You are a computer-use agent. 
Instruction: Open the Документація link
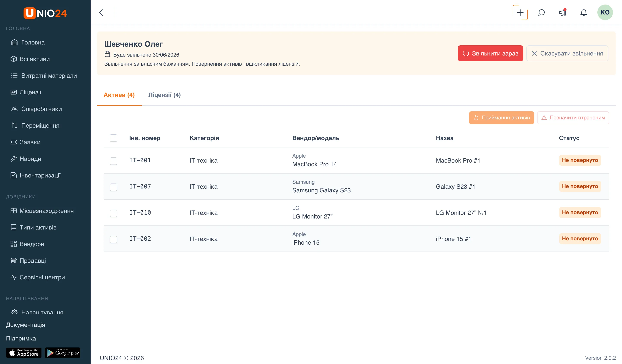(x=26, y=325)
